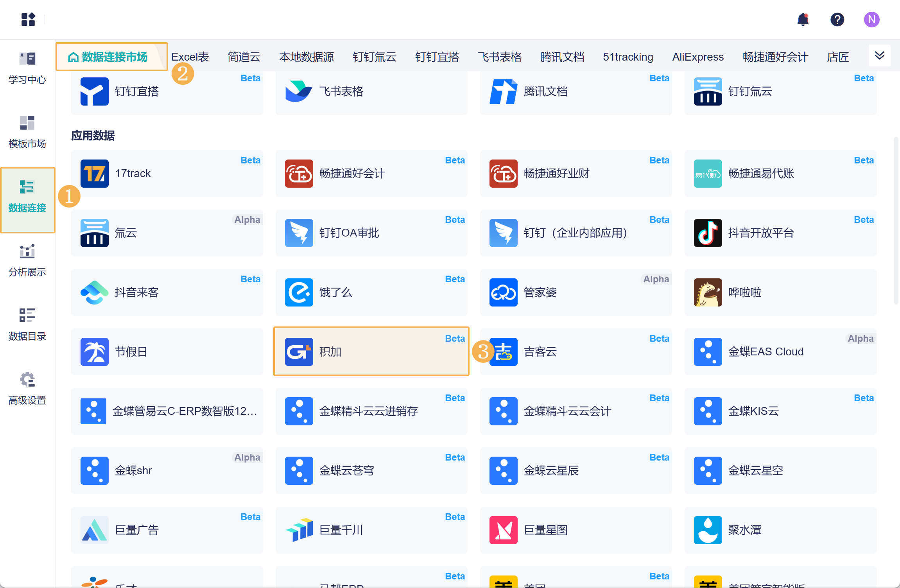Choose the 抖音开放平台 connector
This screenshot has height=588, width=900.
coord(780,233)
